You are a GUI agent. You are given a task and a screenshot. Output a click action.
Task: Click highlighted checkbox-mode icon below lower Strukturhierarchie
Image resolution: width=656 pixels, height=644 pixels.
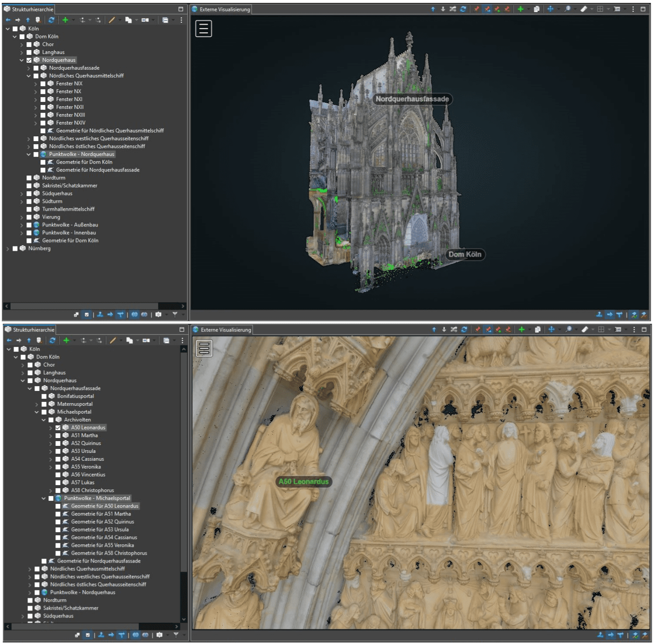(x=87, y=635)
